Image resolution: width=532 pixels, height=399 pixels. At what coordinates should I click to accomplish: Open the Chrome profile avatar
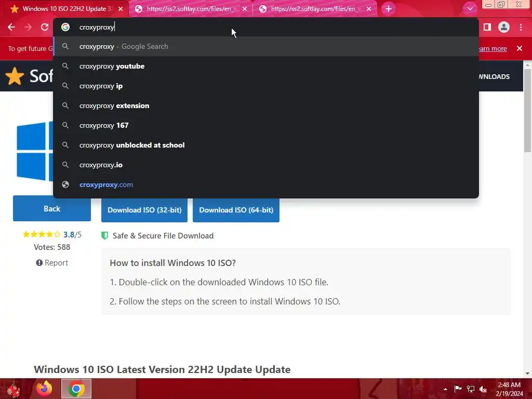(504, 27)
